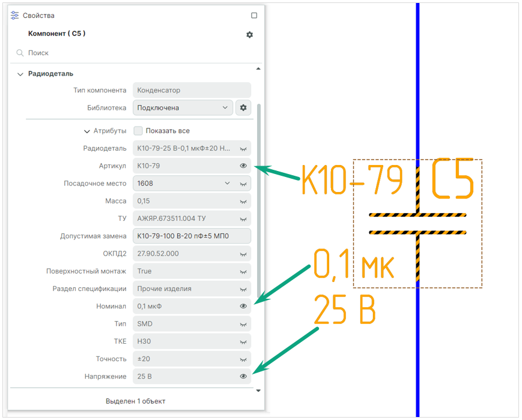This screenshot has width=522, height=420.
Task: Show the Точность ±20 attribute
Action: pos(243,359)
